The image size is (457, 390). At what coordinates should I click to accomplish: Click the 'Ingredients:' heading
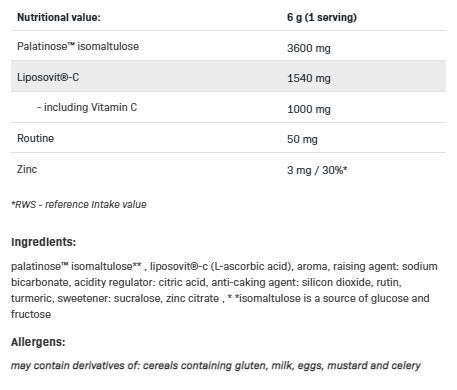click(43, 242)
